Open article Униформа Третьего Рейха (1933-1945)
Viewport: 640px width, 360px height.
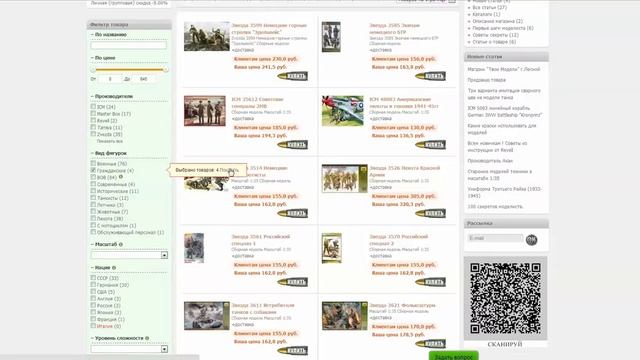click(x=505, y=193)
